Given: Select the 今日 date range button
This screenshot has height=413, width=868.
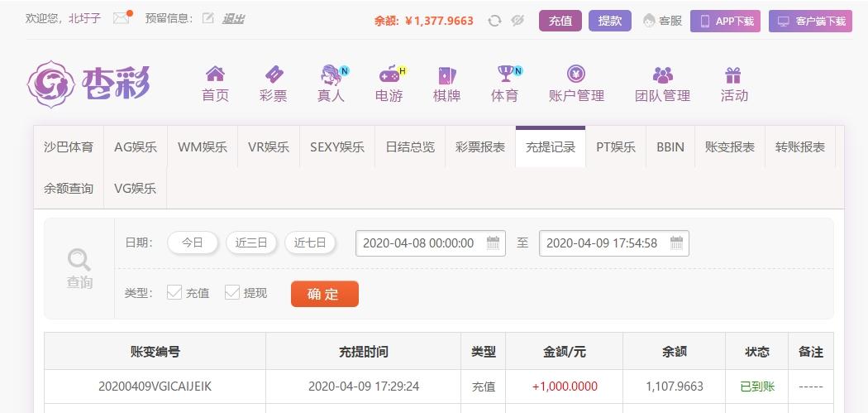Looking at the screenshot, I should tap(193, 243).
